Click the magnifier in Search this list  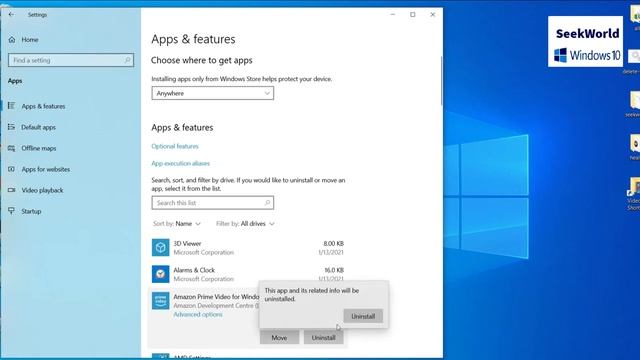(267, 202)
